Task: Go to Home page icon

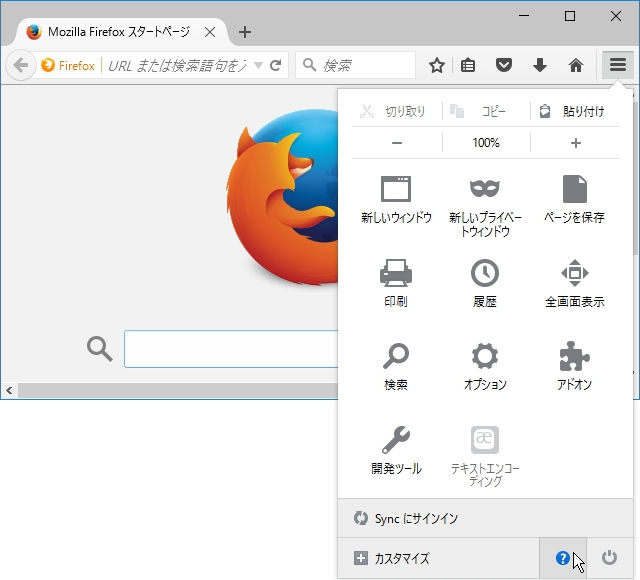Action: click(576, 65)
